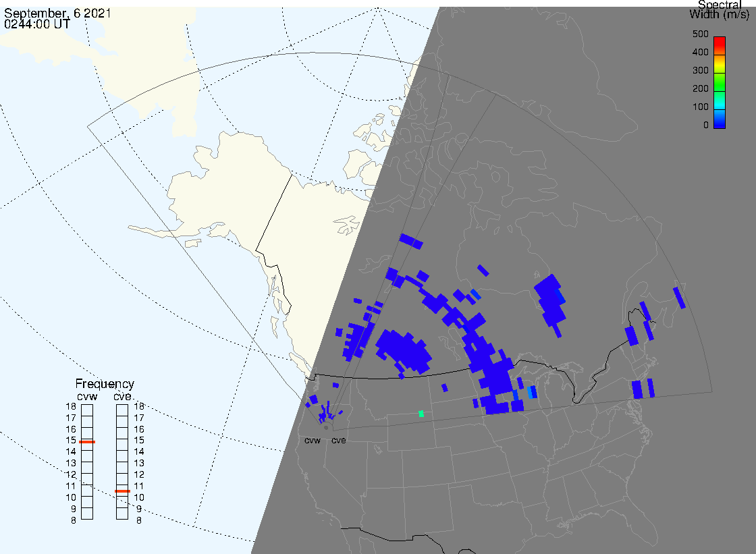Click the spectral width color bar
756x554 pixels.
pos(720,82)
